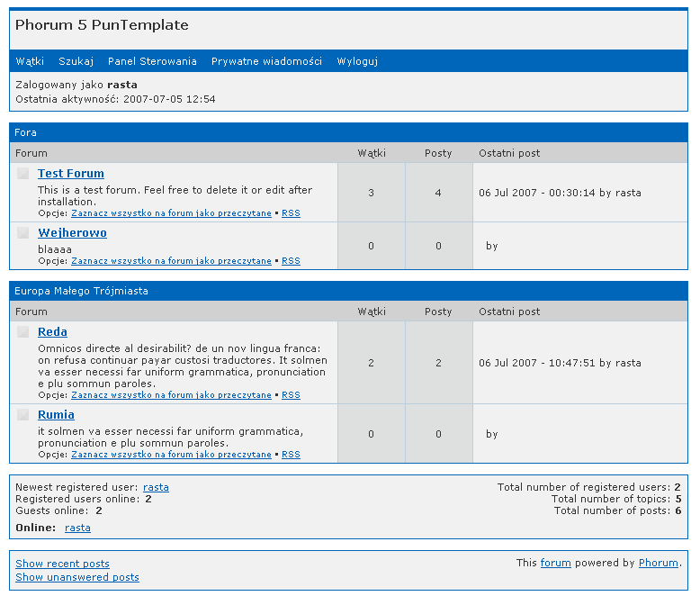Click the status icon beside Rumia
700x596 pixels.
point(23,415)
